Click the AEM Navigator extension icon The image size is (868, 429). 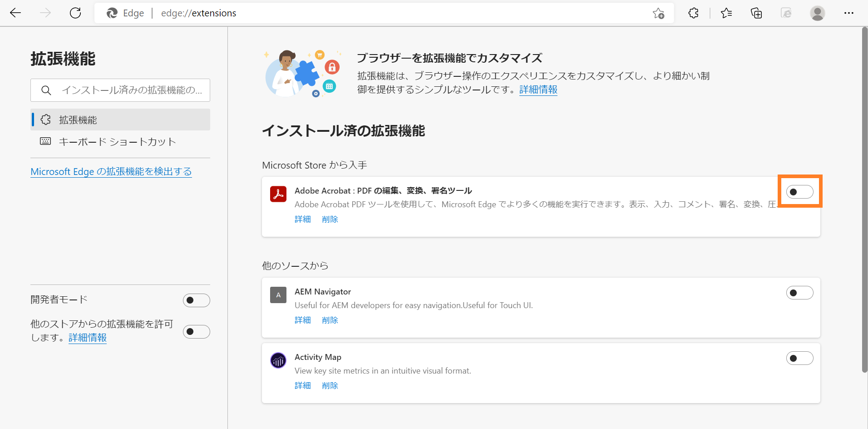click(278, 295)
